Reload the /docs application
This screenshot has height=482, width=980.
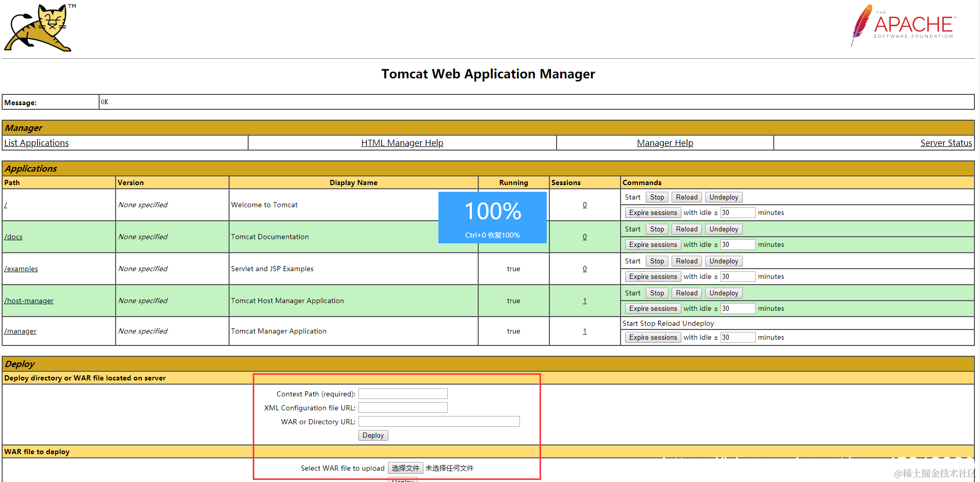point(687,229)
